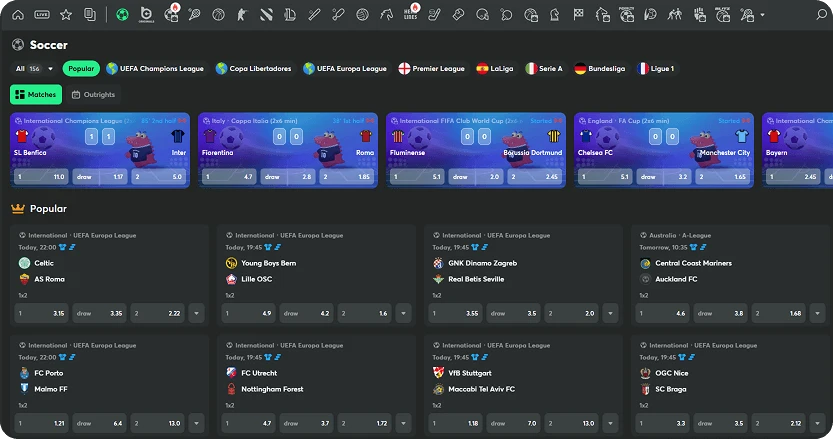Viewport: 833px width, 439px height.
Task: Switch to the Outrights tab
Action: (93, 95)
